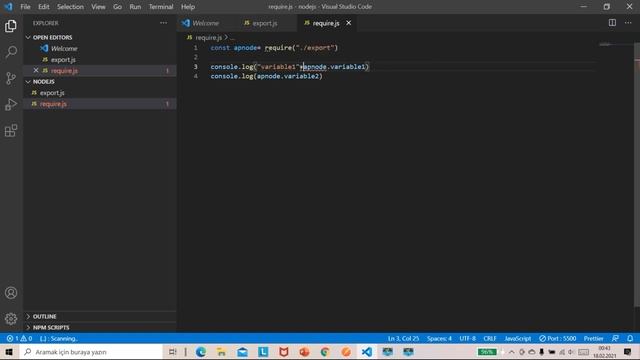Open the Go menu
Image resolution: width=640 pixels, height=360 pixels.
(x=118, y=7)
